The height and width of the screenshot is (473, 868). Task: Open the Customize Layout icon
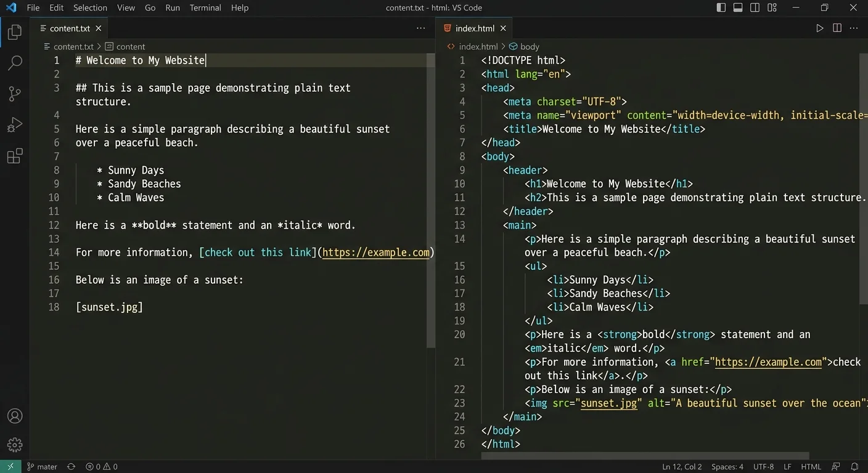click(x=772, y=8)
